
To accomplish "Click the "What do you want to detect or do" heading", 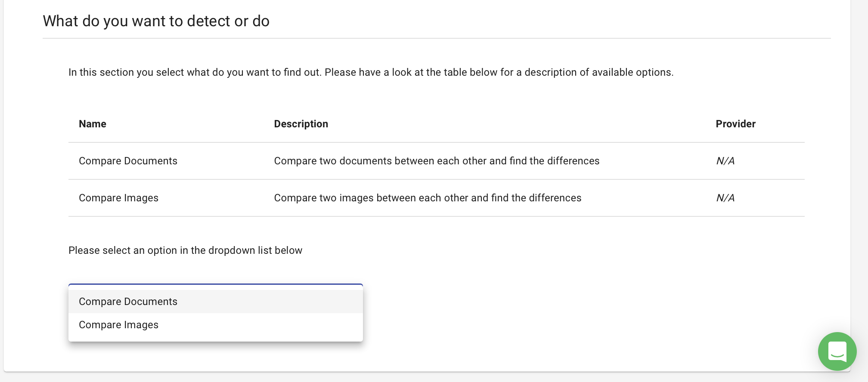I will [156, 21].
